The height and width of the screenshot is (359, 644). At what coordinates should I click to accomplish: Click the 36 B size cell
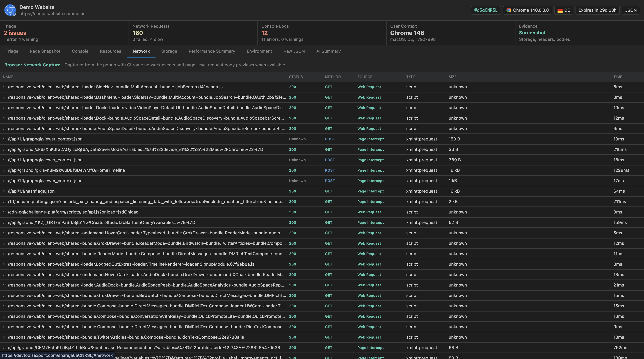pos(453,149)
